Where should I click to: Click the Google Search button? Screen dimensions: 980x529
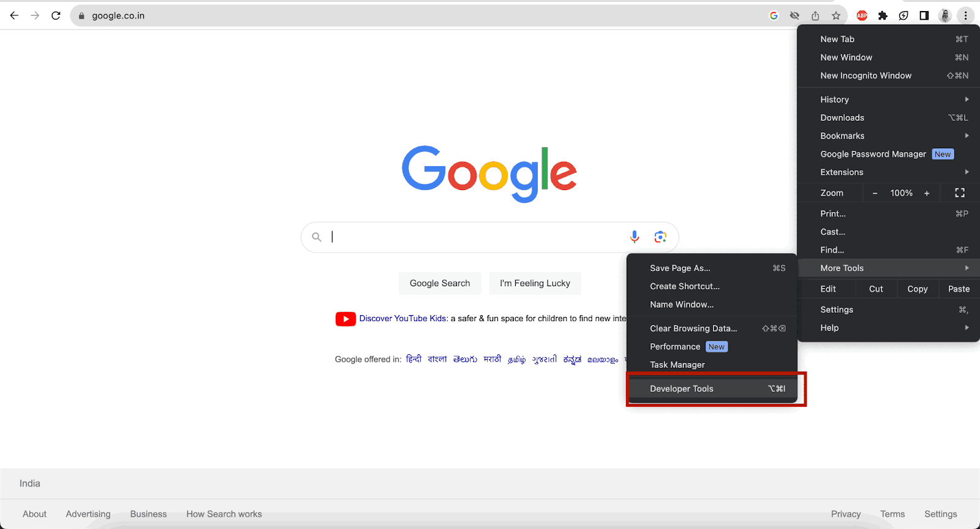tap(440, 283)
